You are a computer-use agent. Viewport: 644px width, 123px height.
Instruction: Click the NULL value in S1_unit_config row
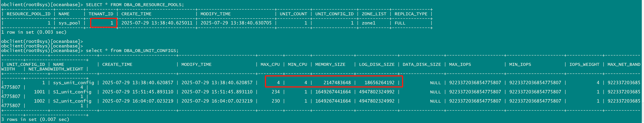click(436, 92)
